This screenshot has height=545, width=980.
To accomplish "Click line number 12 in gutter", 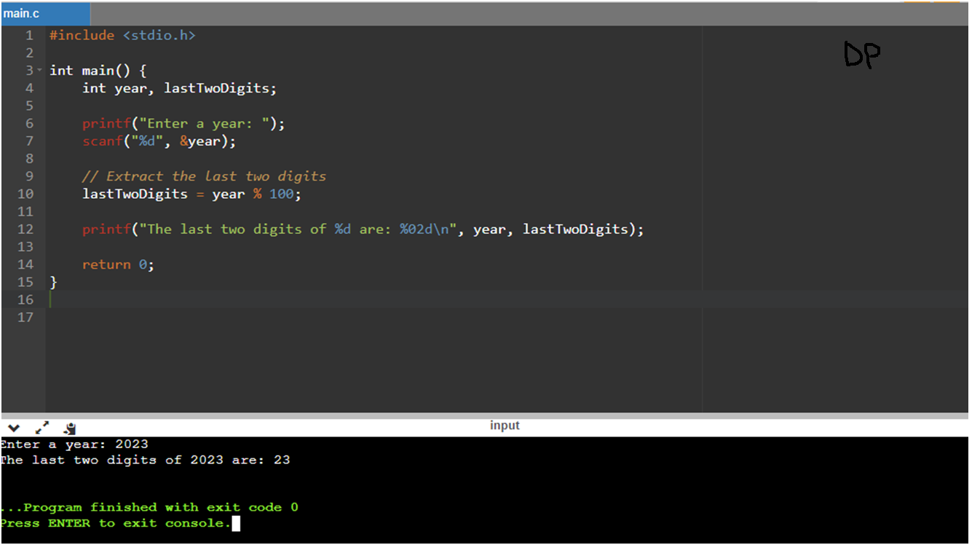I will (x=25, y=229).
